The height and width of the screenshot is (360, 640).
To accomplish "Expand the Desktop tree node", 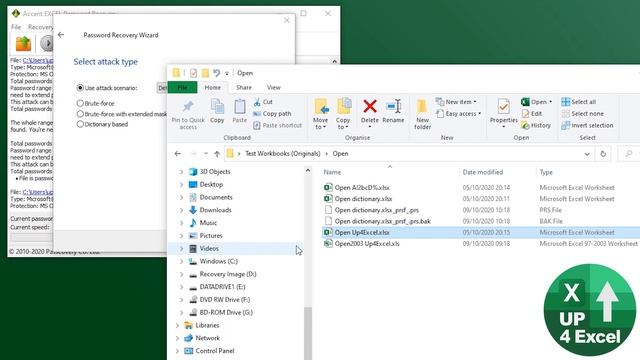I will 181,184.
